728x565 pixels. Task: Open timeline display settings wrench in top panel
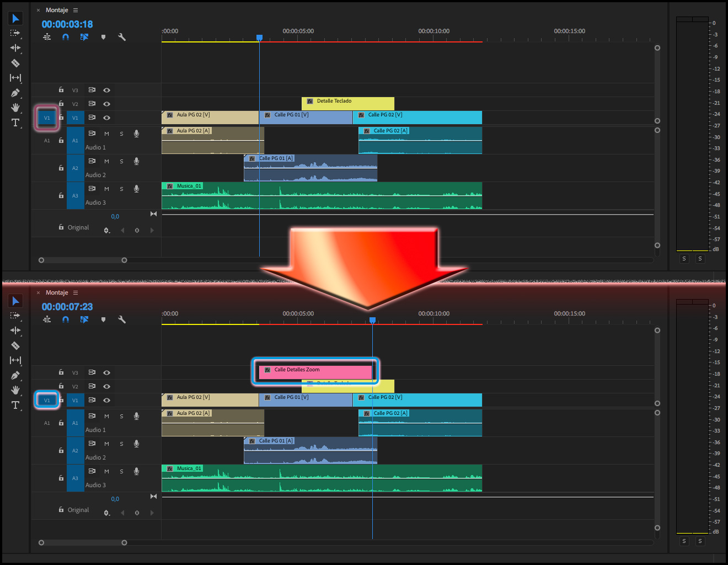[x=122, y=37]
